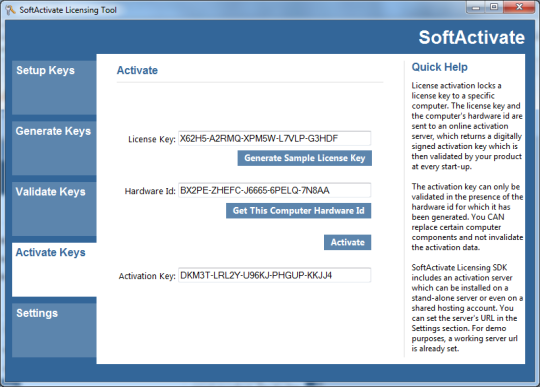Click the 'License Key:' label
Image resolution: width=540 pixels, height=387 pixels.
[152, 139]
